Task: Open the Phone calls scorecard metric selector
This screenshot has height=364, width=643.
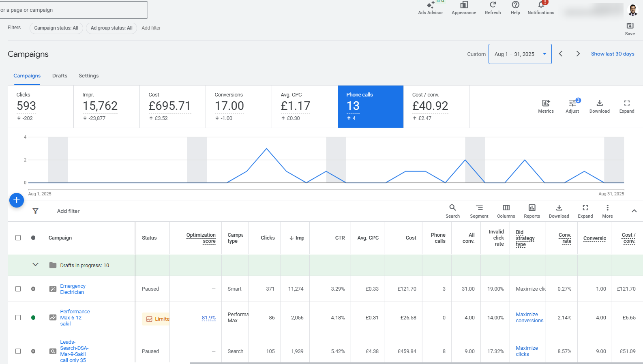Action: 371,107
